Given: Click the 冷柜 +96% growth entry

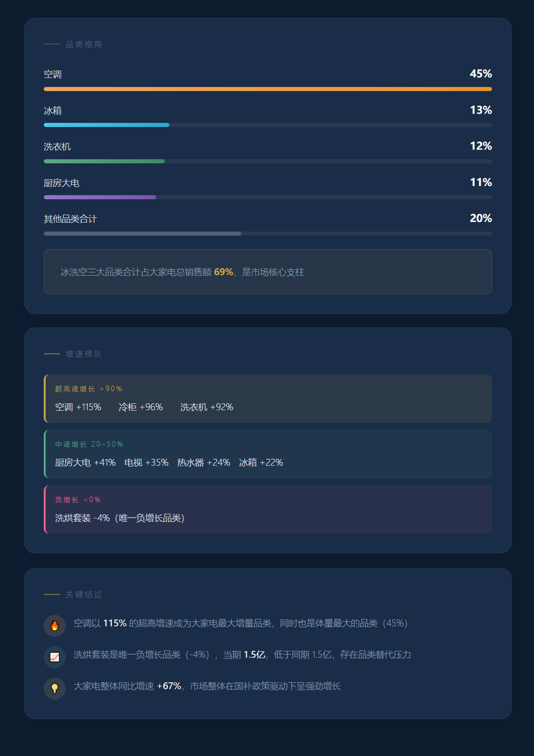Looking at the screenshot, I should [140, 407].
